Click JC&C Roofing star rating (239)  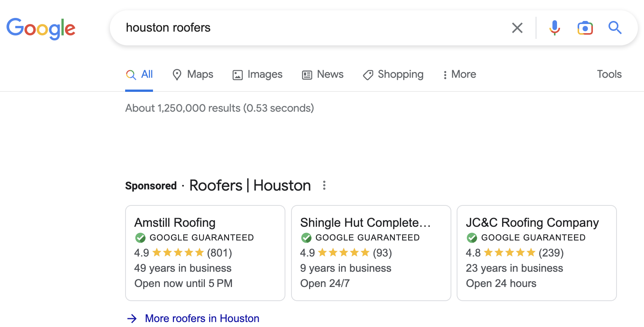515,253
